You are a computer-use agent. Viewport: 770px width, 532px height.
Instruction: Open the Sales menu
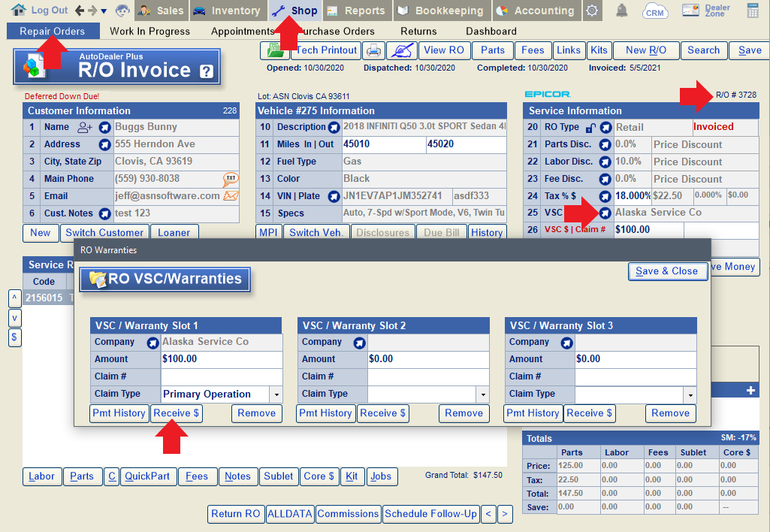161,11
